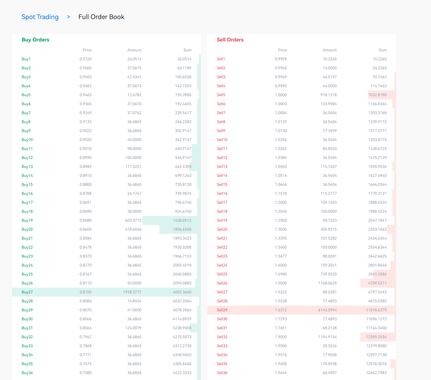Screen dimensions: 431x380
Task: Click the sum value in Sell29 row
Action: tap(377, 310)
